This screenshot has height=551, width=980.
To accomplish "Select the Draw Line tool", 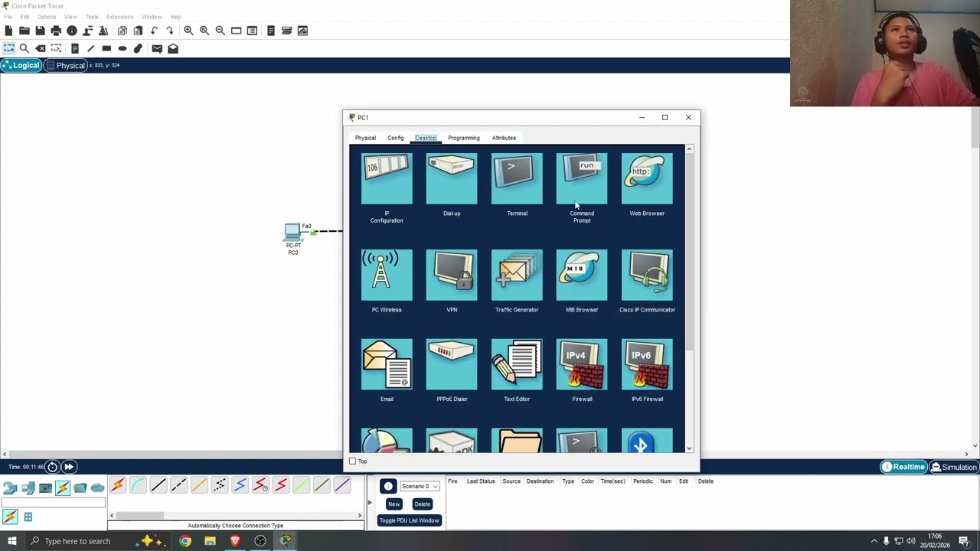I will click(x=90, y=48).
